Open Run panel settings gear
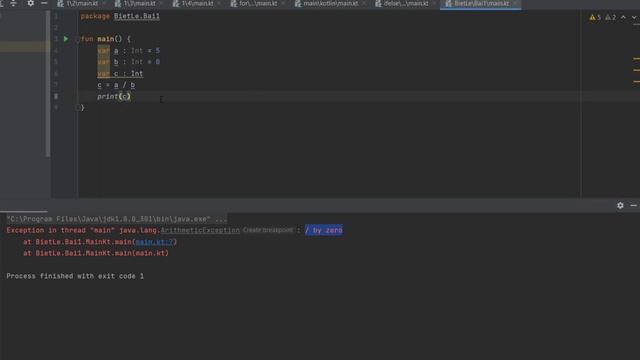This screenshot has height=360, width=640. point(620,205)
